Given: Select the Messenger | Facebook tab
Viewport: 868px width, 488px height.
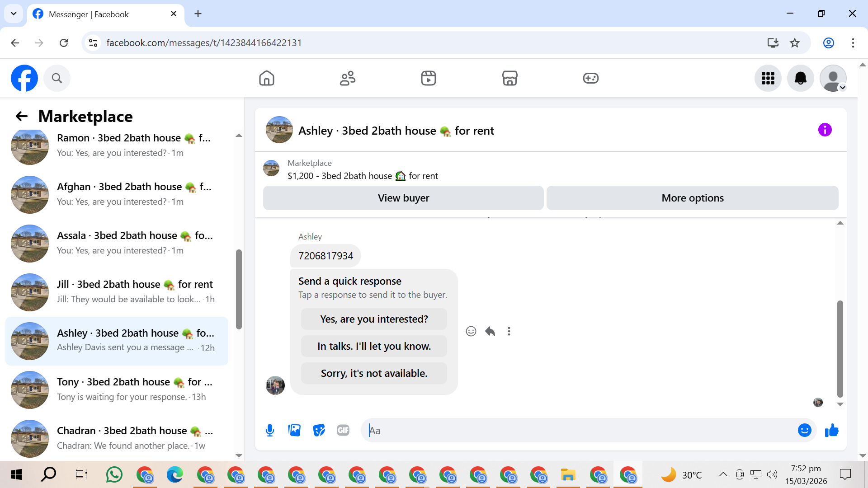Looking at the screenshot, I should [106, 14].
